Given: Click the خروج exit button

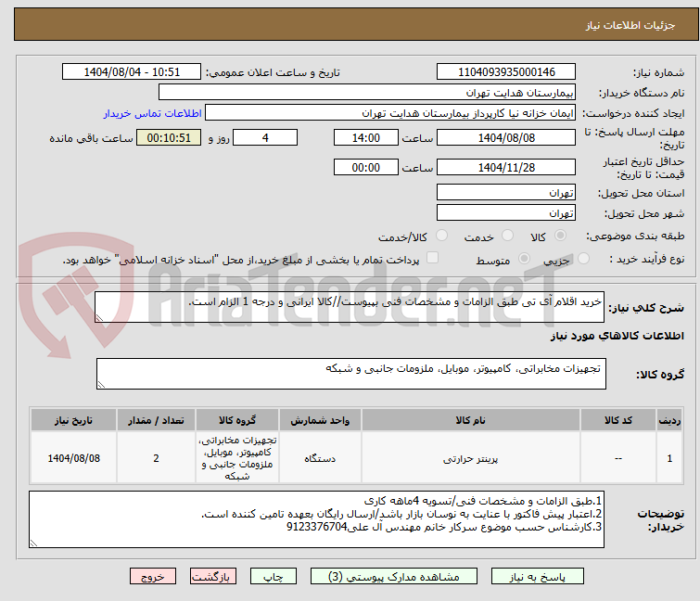Looking at the screenshot, I should point(153,577).
